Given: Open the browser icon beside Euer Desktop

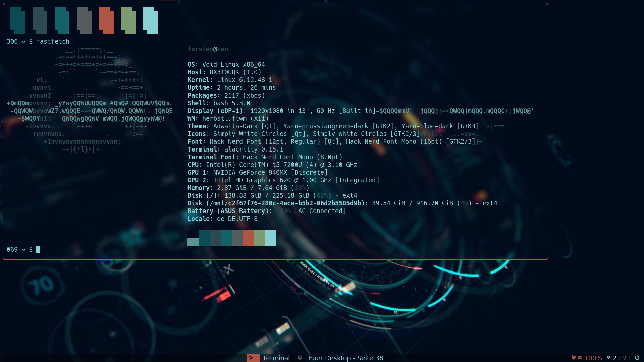Looking at the screenshot, I should pos(300,358).
